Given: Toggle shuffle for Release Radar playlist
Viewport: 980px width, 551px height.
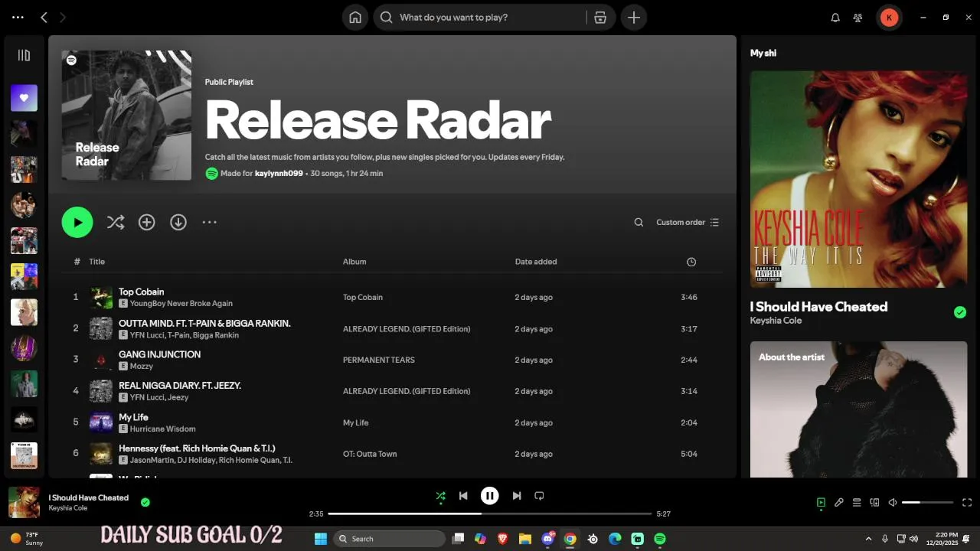Looking at the screenshot, I should click(116, 222).
